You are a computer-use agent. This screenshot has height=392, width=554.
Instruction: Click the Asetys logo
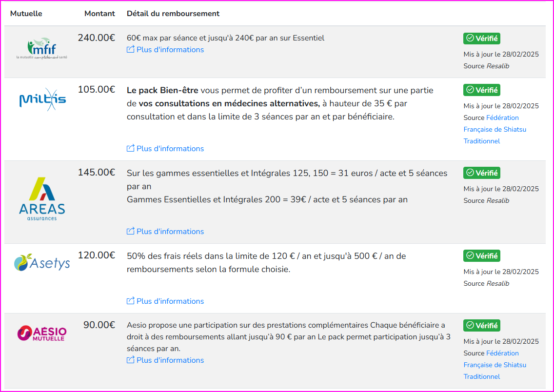[x=42, y=263]
